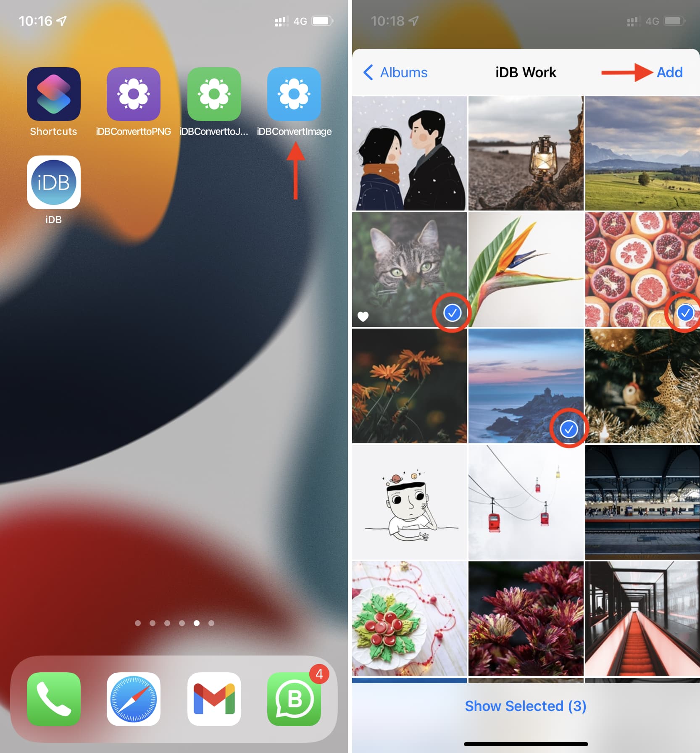Deselect the cat photo checkmark
The width and height of the screenshot is (700, 753).
point(452,313)
